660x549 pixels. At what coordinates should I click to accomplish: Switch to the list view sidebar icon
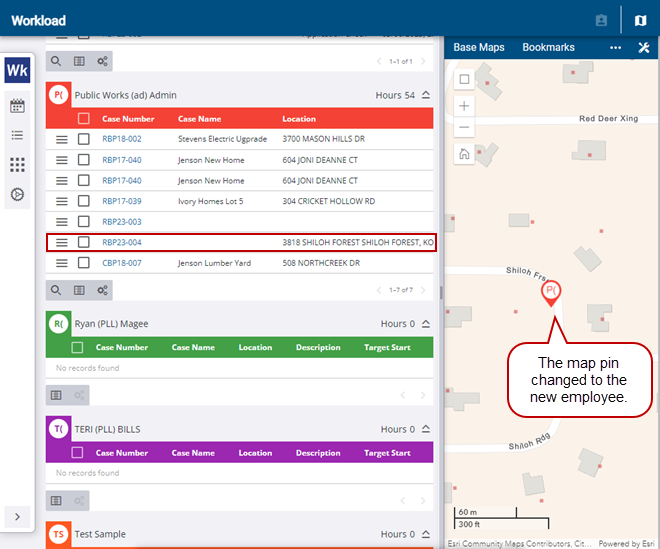click(x=17, y=135)
